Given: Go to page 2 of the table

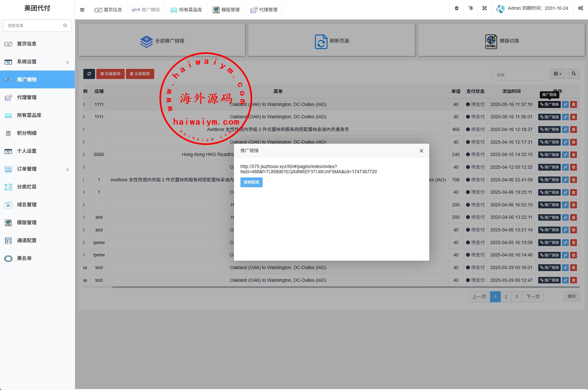Looking at the screenshot, I should point(506,296).
